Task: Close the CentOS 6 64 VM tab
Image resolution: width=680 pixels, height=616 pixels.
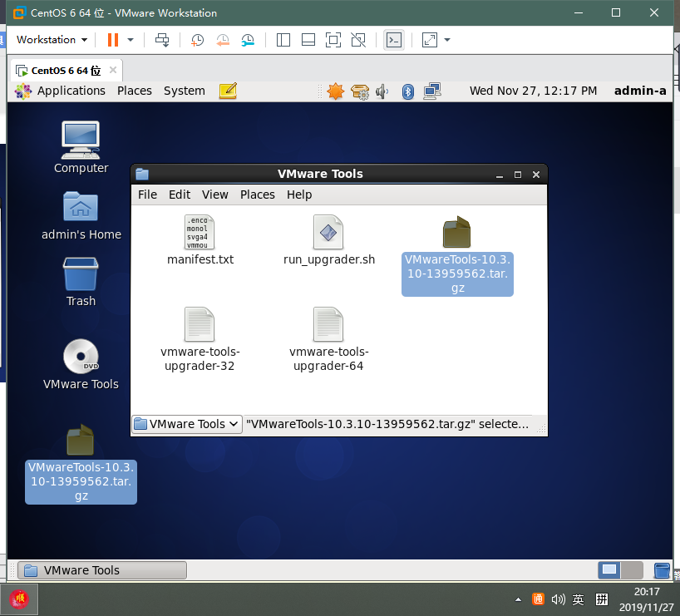Action: point(113,70)
